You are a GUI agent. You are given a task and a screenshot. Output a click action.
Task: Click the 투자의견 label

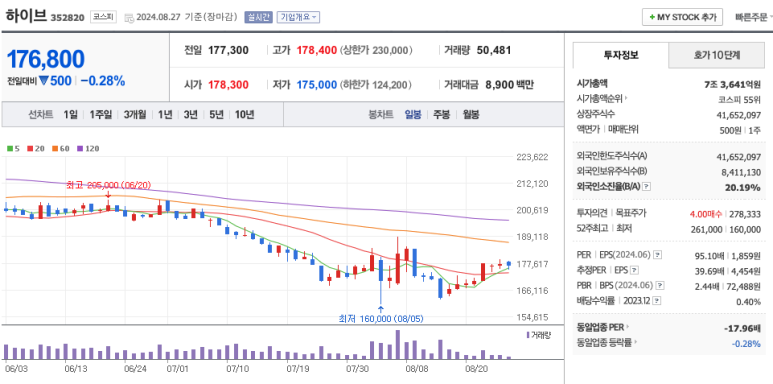pyautogui.click(x=593, y=213)
